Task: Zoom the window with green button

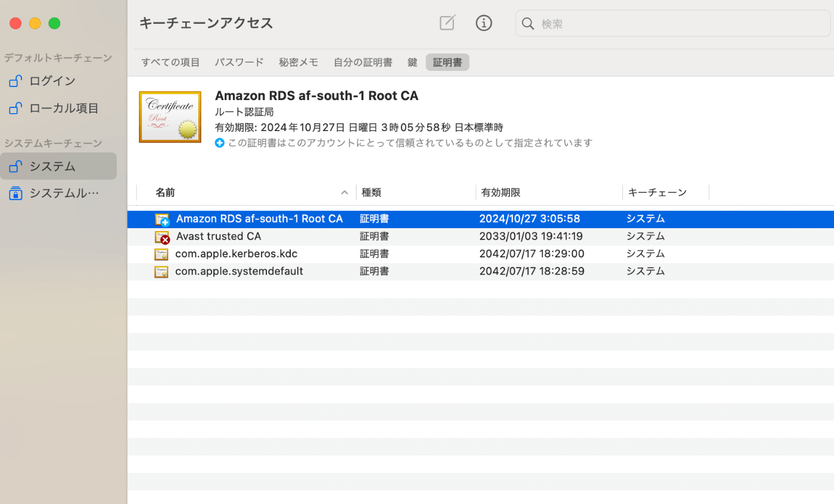Action: click(54, 23)
